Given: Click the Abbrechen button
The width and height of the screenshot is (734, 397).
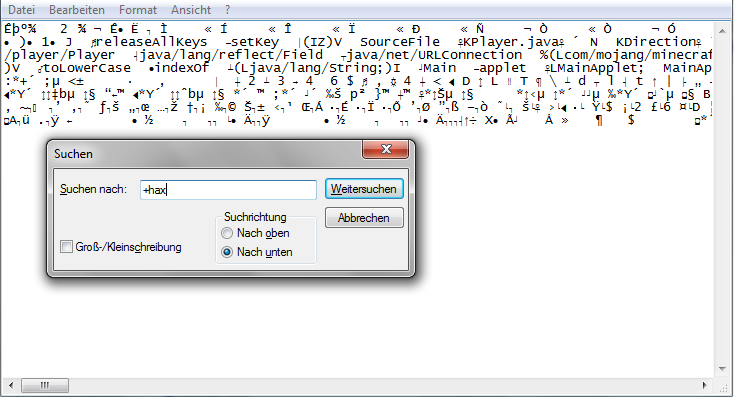Looking at the screenshot, I should (x=364, y=218).
